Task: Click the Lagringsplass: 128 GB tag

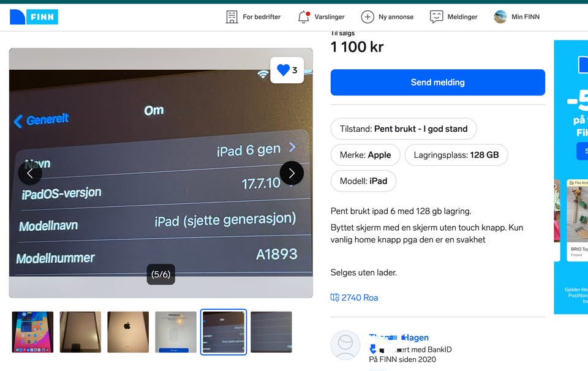Action: [x=456, y=155]
